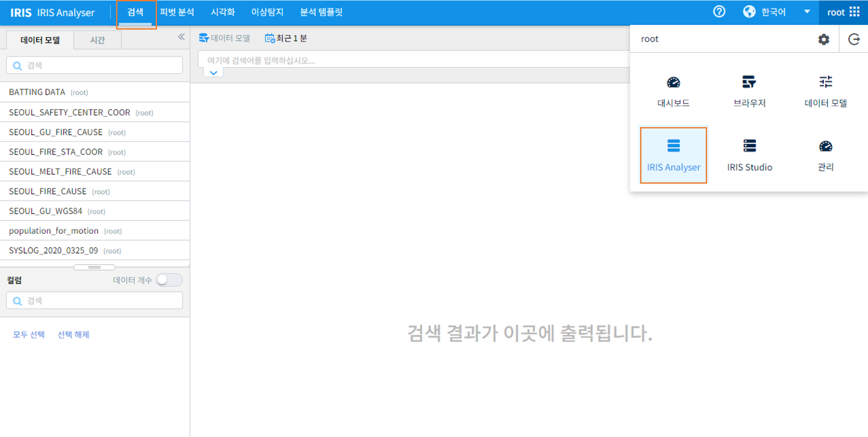
Task: Open the help question mark icon
Action: (719, 12)
